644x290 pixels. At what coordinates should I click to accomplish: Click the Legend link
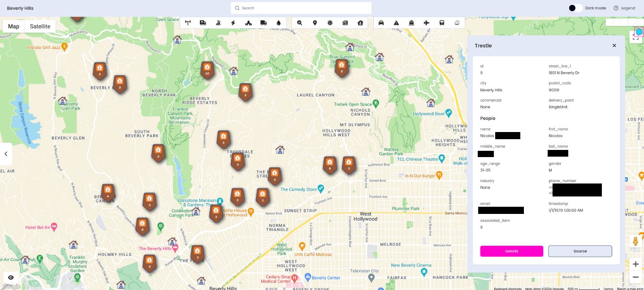coord(628,8)
